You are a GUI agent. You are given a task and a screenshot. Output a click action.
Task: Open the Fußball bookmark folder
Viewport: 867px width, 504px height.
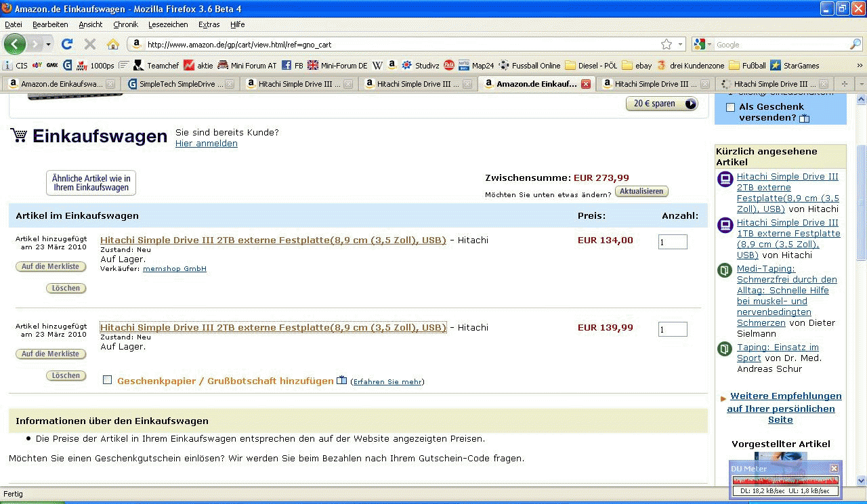(747, 66)
